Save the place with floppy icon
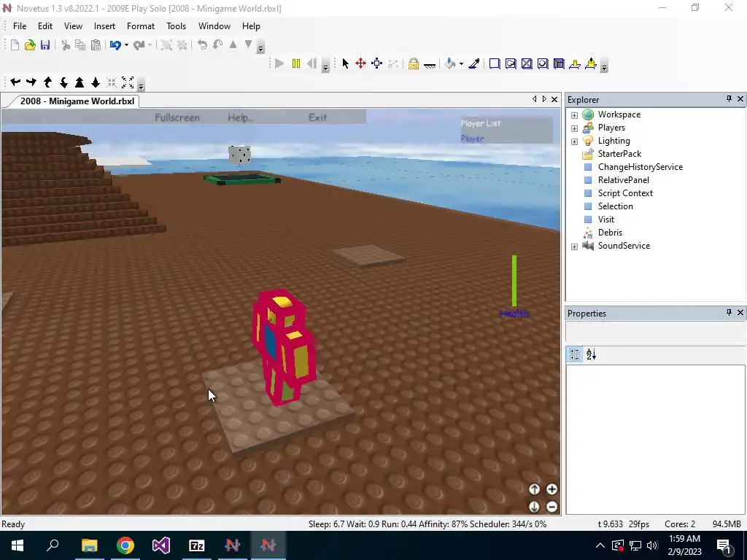 (44, 44)
